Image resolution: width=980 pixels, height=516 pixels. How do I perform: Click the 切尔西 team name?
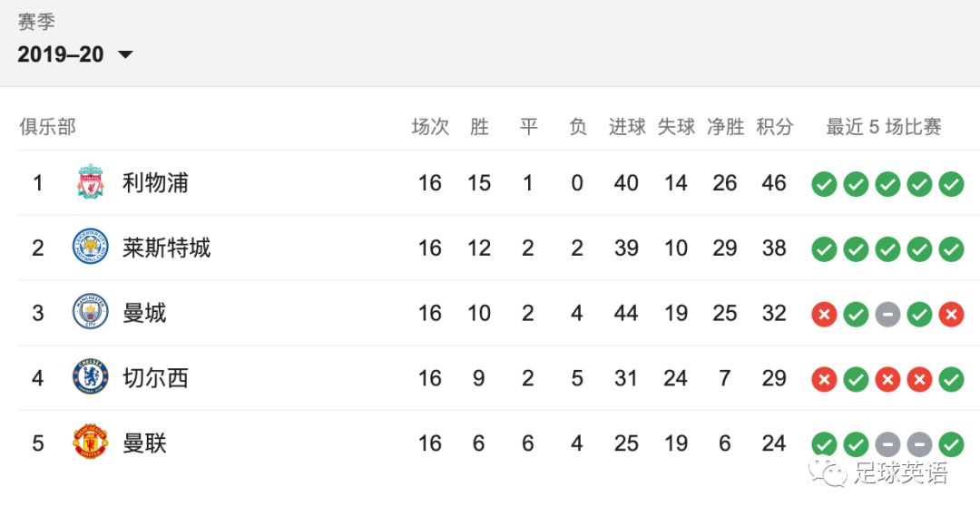coord(155,377)
